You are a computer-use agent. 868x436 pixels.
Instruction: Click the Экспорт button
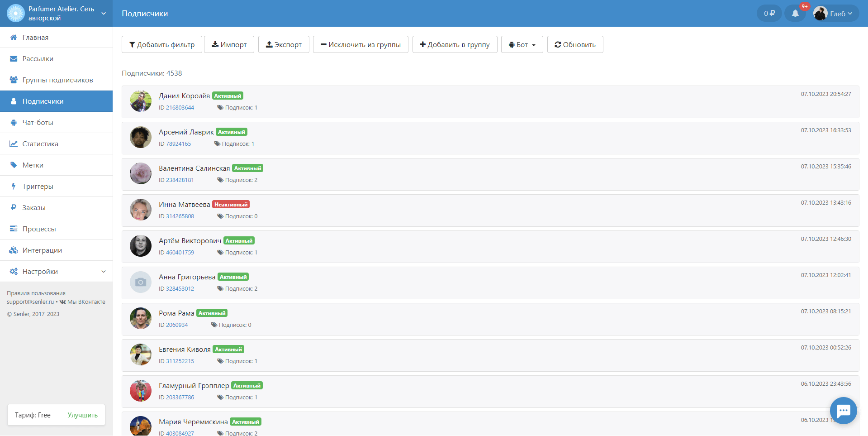coord(284,44)
